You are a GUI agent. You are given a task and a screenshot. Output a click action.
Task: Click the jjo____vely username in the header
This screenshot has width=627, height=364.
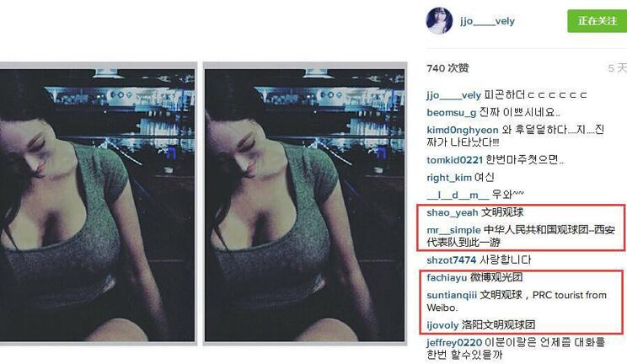[487, 21]
